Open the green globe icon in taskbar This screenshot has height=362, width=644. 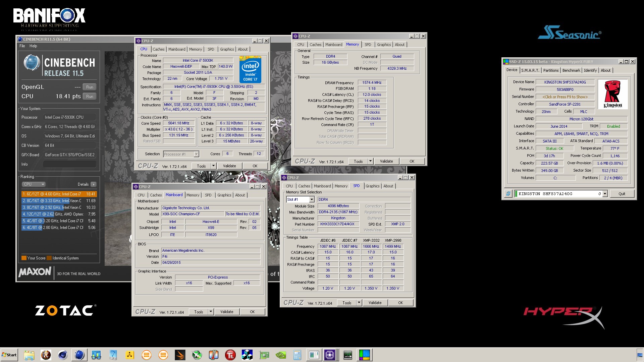[x=197, y=355]
